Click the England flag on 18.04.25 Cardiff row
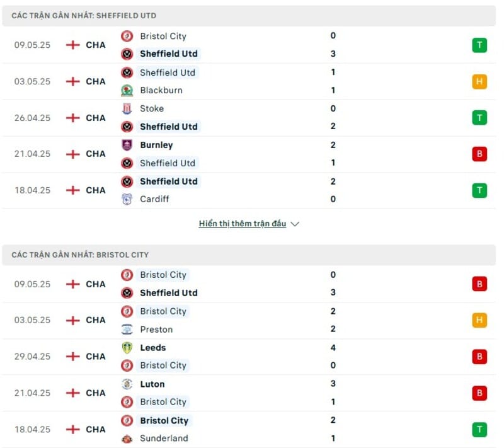Screen dimensions: 504x448 point(73,190)
